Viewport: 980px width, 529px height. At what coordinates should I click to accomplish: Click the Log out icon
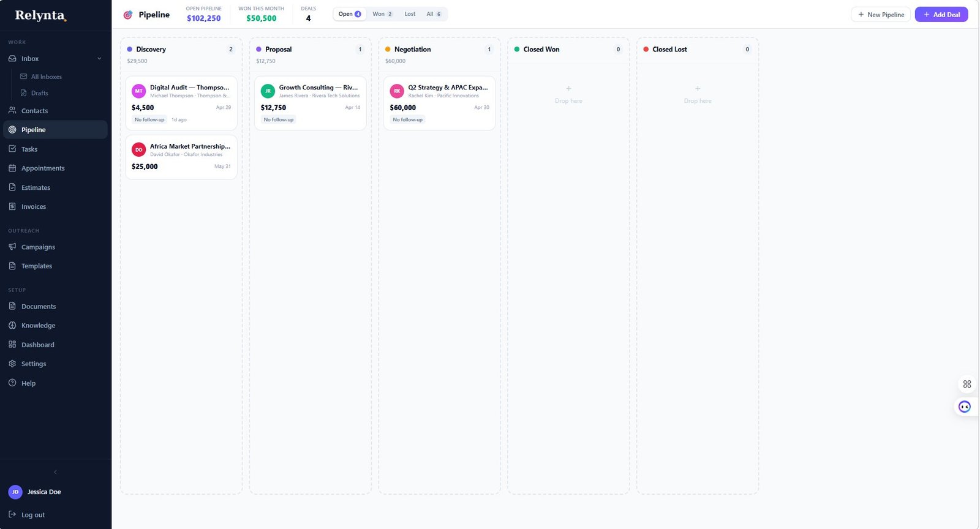12,515
